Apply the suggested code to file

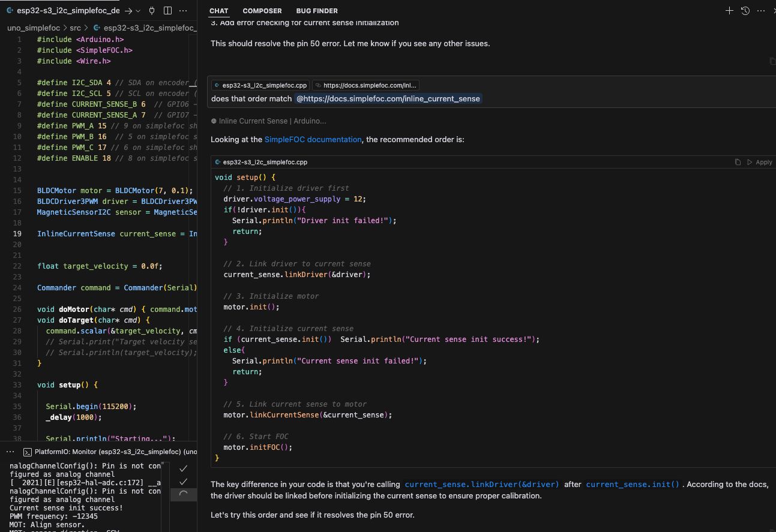[760, 162]
